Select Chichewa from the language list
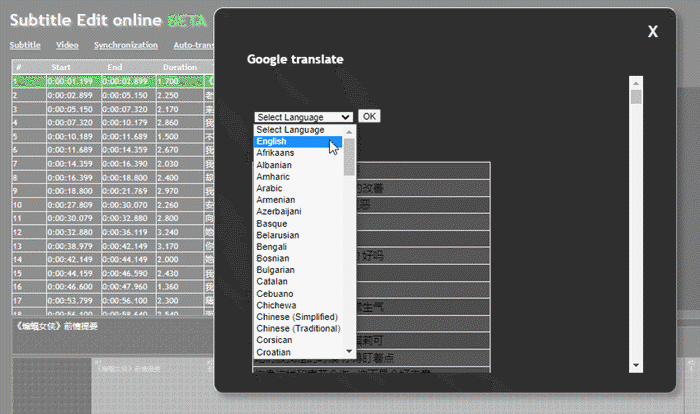Image resolution: width=700 pixels, height=414 pixels. pyautogui.click(x=299, y=305)
